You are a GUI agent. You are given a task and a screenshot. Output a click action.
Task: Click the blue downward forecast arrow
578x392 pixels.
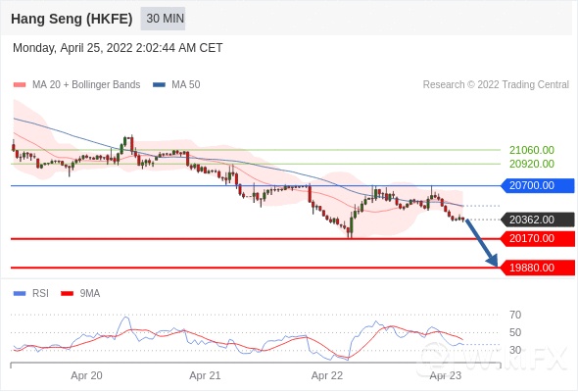pyautogui.click(x=481, y=242)
